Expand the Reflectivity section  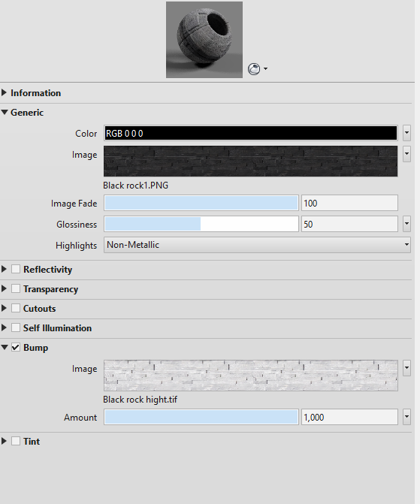4,269
